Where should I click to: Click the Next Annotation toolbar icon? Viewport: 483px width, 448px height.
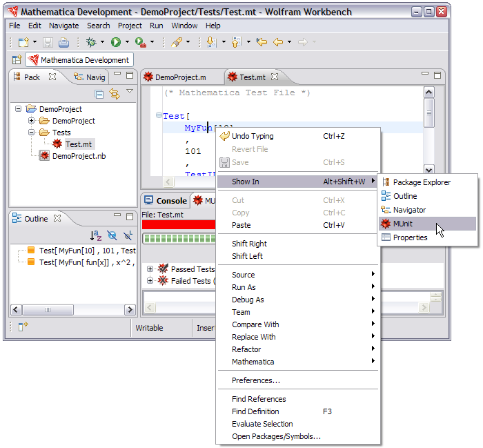pyautogui.click(x=212, y=42)
